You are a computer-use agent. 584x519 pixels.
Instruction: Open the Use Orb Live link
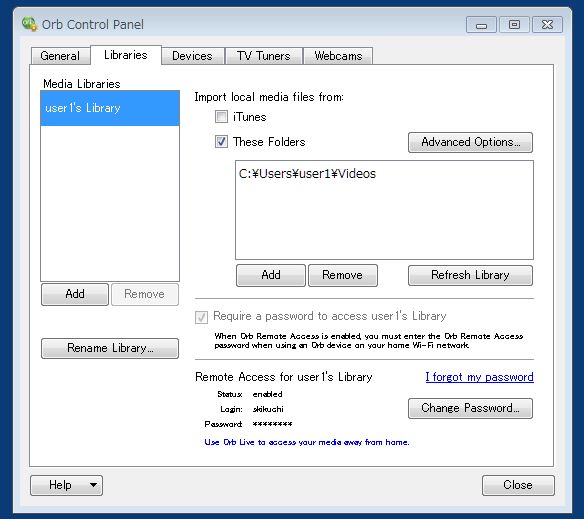307,442
